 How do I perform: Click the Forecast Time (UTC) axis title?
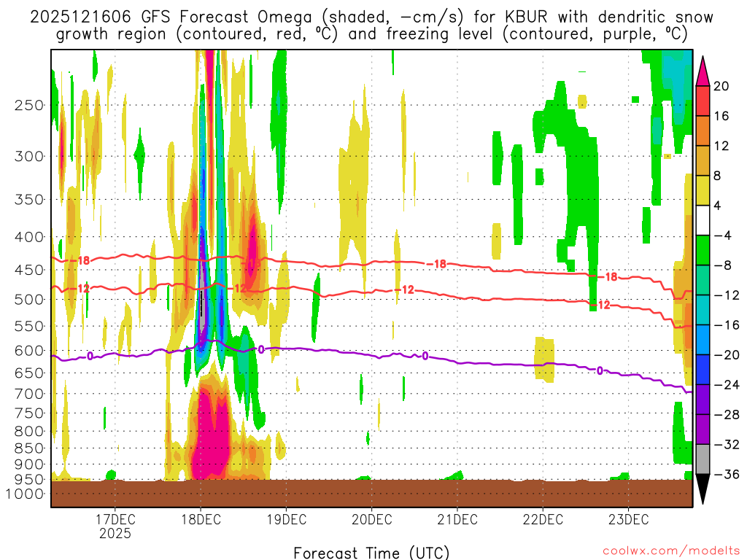click(371, 552)
